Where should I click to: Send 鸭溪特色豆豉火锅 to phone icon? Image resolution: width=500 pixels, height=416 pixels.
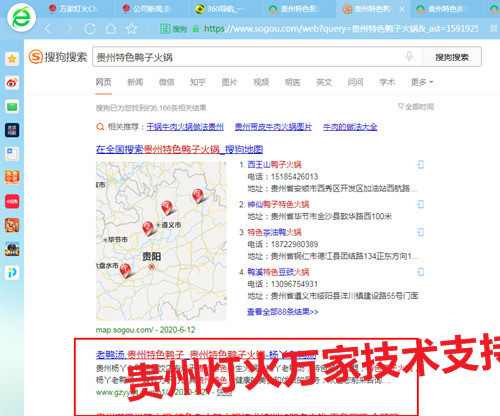coord(420,272)
